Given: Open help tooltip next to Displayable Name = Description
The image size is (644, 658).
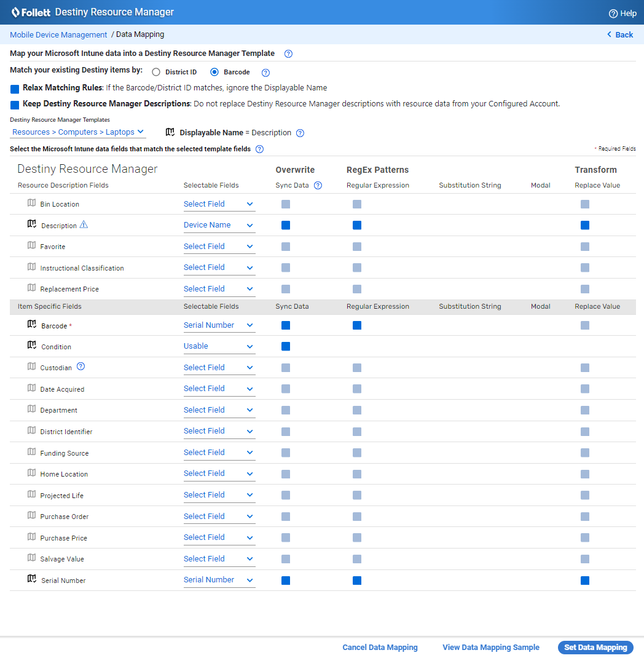Looking at the screenshot, I should pos(300,132).
